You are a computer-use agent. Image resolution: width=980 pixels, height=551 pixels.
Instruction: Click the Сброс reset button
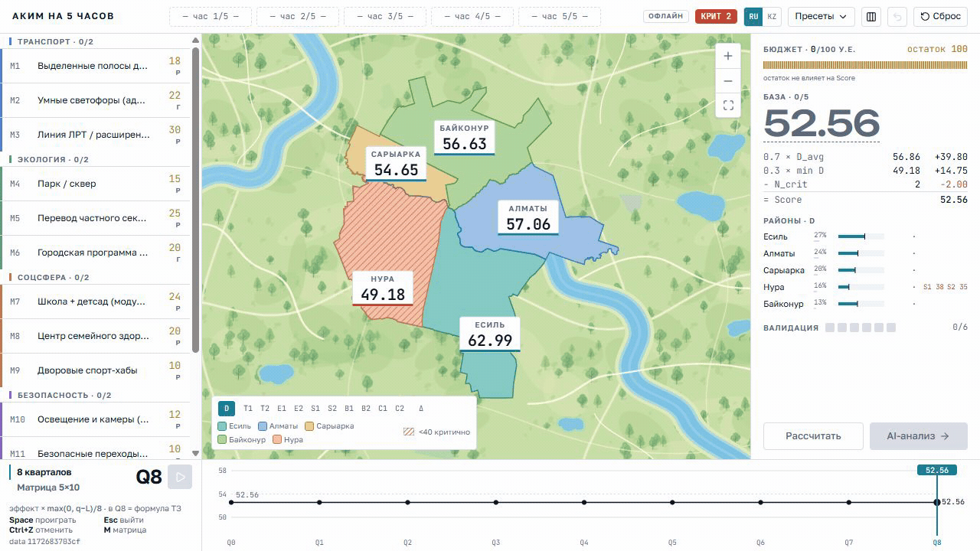point(940,16)
